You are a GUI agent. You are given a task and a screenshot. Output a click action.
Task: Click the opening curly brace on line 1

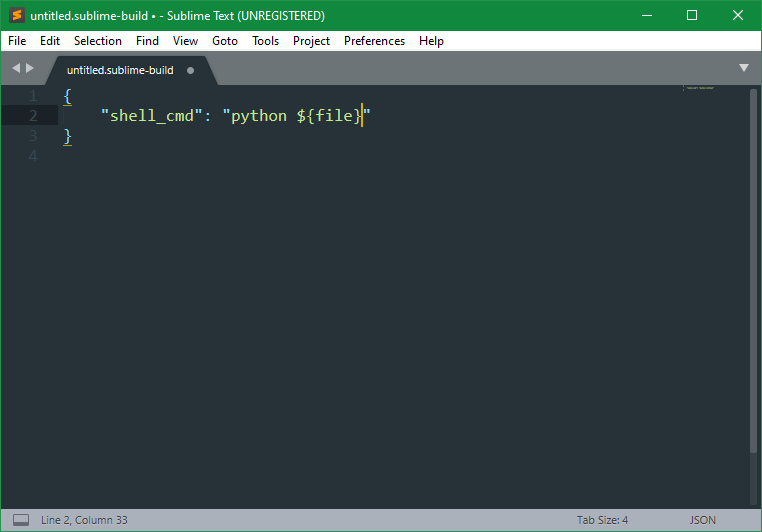pos(68,96)
